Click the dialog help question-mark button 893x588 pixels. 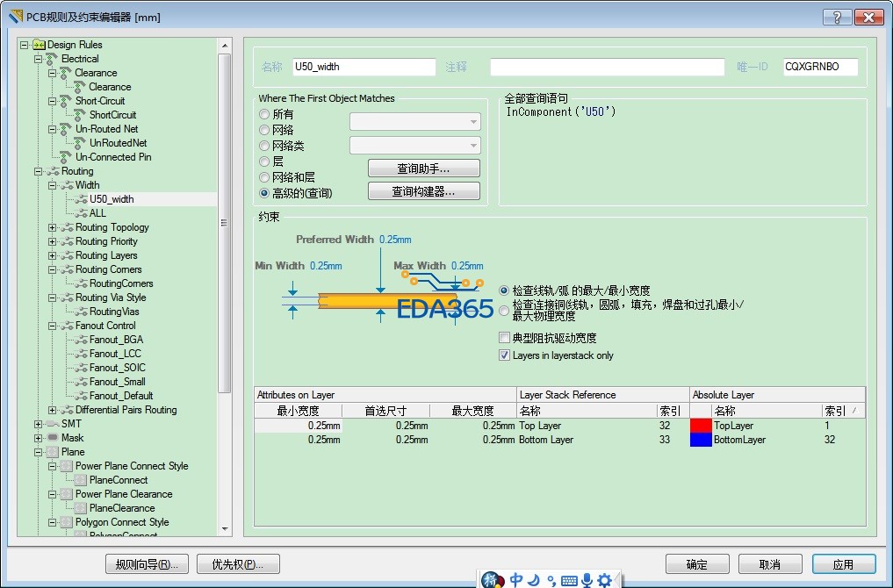click(837, 17)
